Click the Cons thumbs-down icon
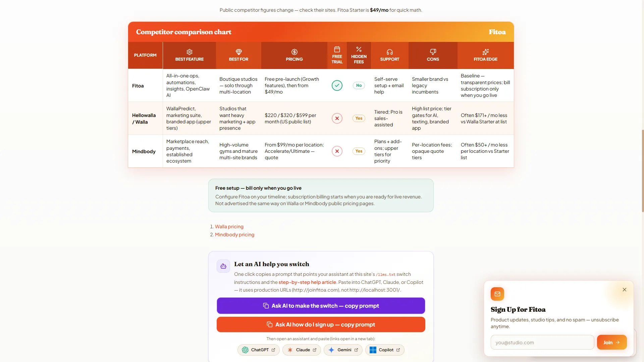 (x=433, y=52)
